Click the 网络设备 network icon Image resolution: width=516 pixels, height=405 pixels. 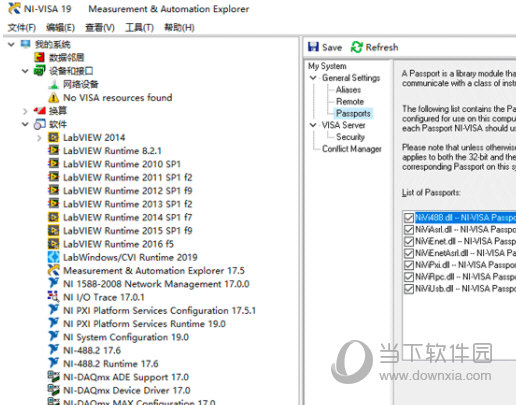point(53,84)
